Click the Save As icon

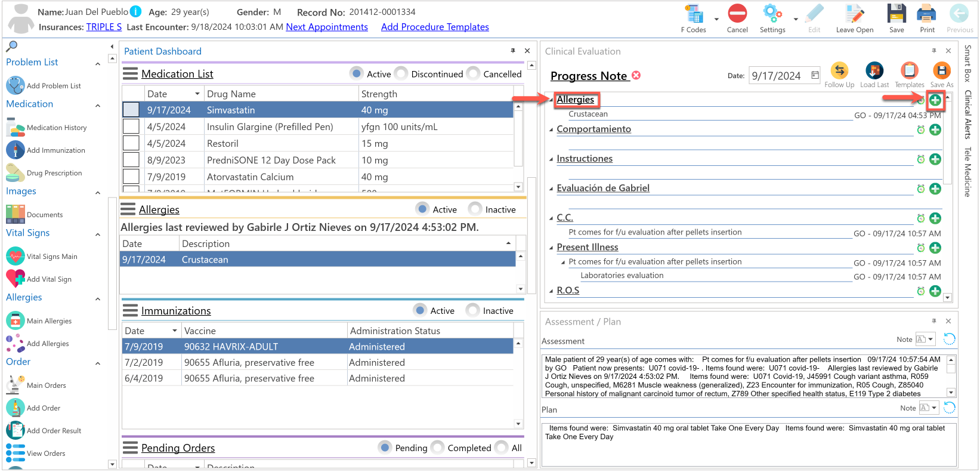(942, 71)
